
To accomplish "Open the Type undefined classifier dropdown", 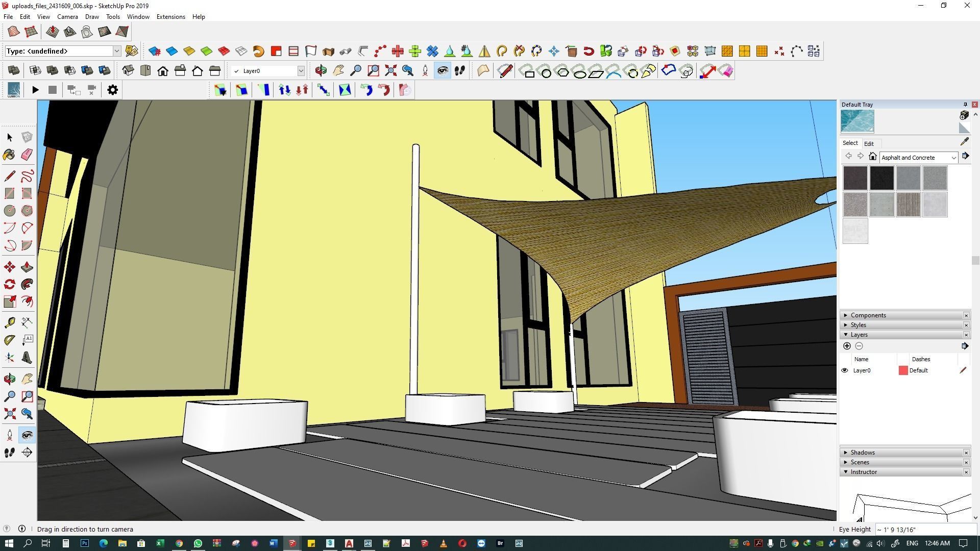I will pos(116,51).
